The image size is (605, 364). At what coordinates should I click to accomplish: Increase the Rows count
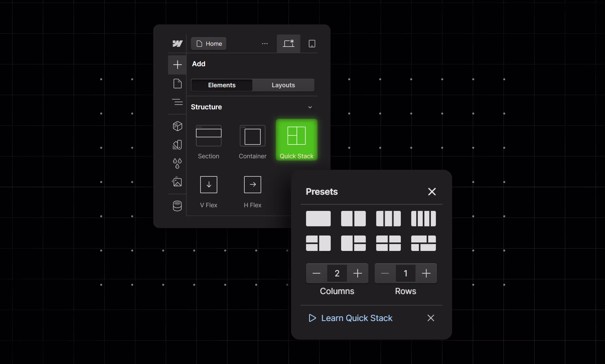pos(426,273)
